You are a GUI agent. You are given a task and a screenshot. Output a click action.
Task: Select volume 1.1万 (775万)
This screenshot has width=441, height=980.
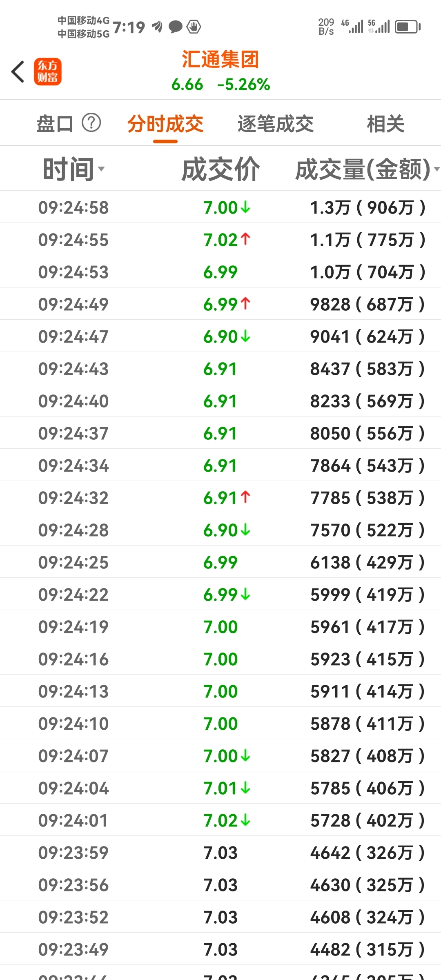pyautogui.click(x=368, y=240)
